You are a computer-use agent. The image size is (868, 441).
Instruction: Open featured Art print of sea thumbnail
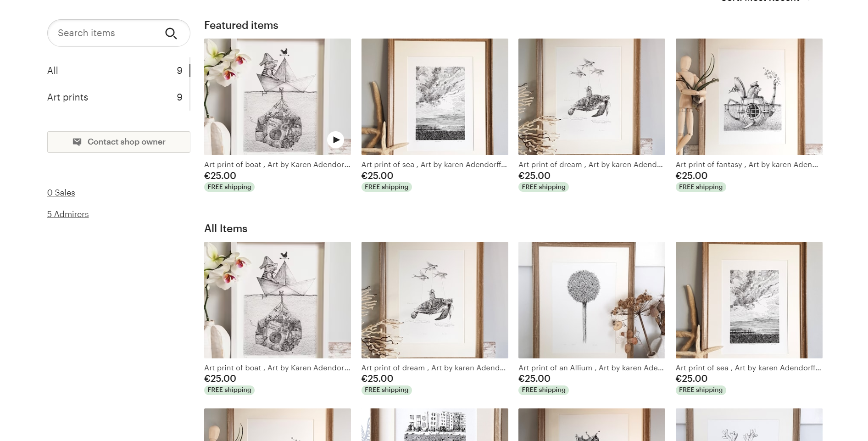(x=434, y=97)
